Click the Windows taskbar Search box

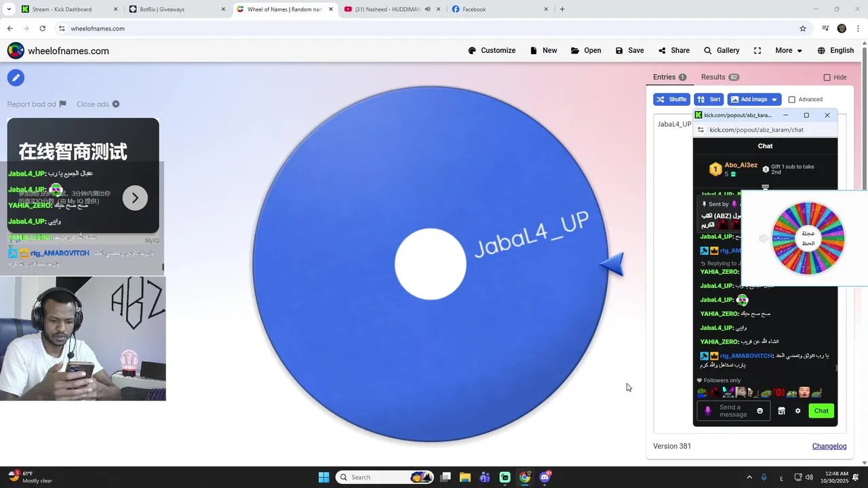coord(385,477)
